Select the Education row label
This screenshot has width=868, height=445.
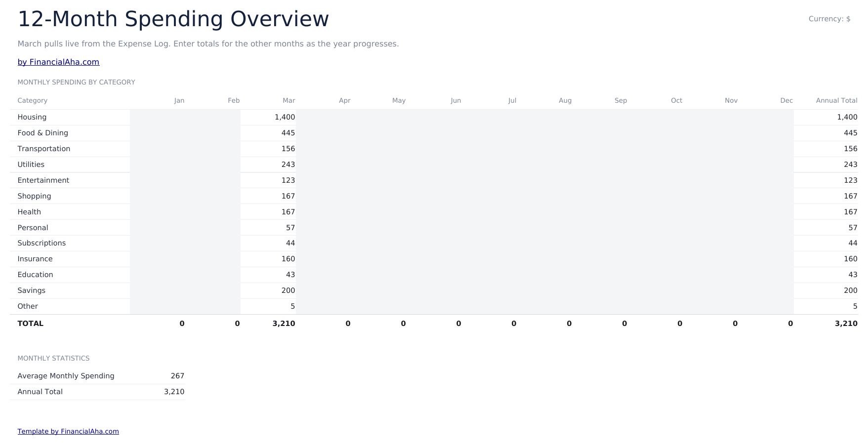tap(36, 275)
